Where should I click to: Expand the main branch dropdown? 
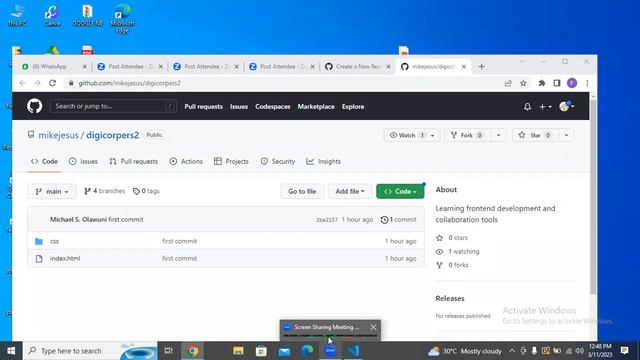coord(52,191)
